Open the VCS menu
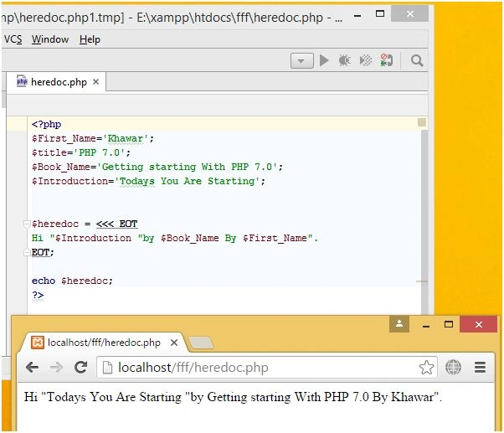This screenshot has height=433, width=504. (x=13, y=39)
